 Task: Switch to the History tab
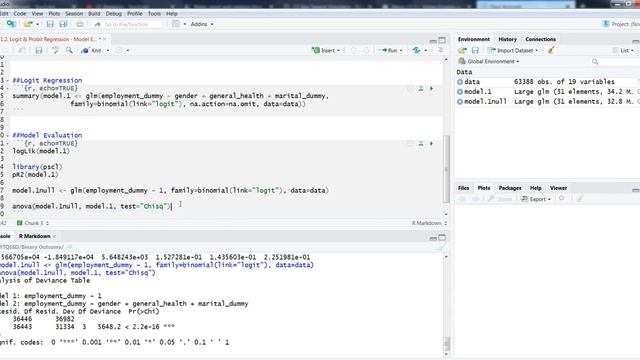click(x=507, y=39)
